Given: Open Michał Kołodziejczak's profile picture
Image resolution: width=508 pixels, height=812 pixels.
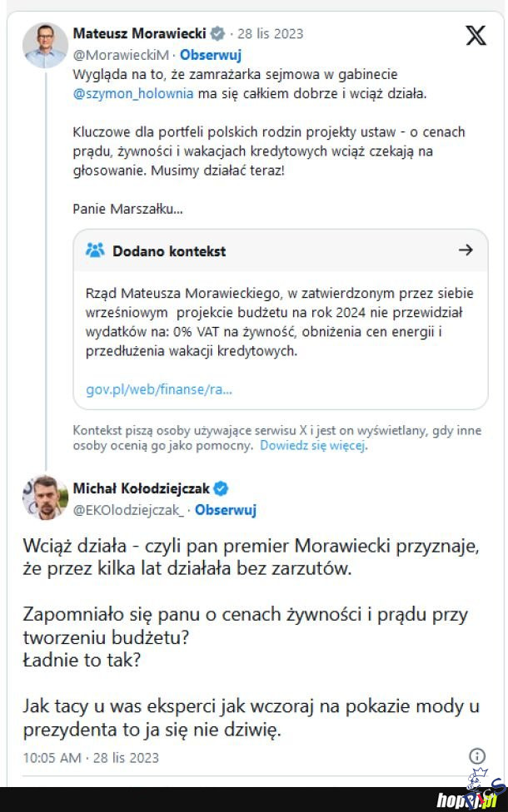Looking at the screenshot, I should click(x=45, y=498).
